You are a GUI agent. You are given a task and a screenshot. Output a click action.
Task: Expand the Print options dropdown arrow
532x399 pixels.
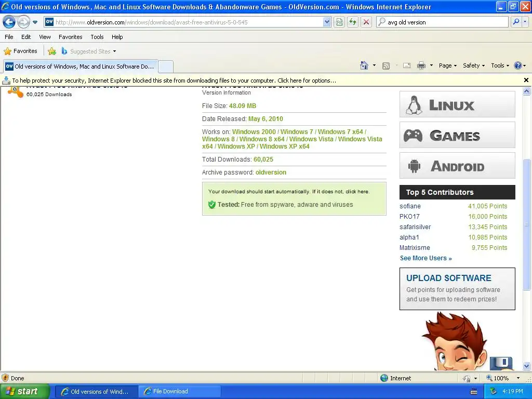click(x=431, y=65)
